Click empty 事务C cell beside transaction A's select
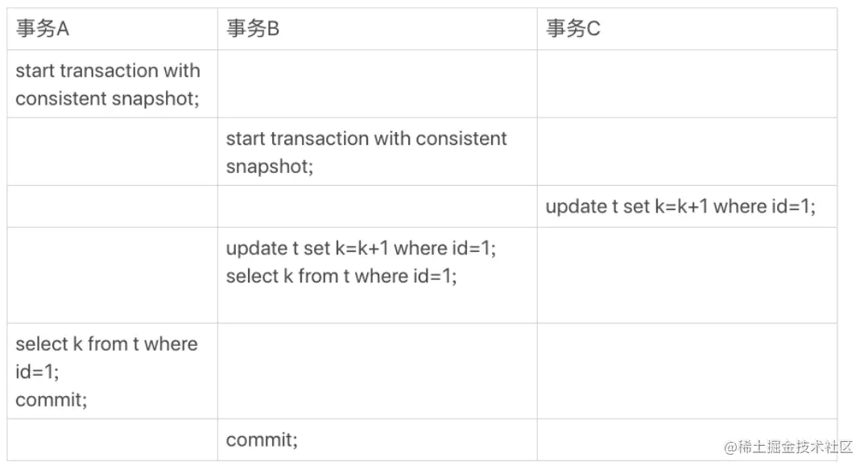Viewport: 868px width, 470px height. coord(687,372)
